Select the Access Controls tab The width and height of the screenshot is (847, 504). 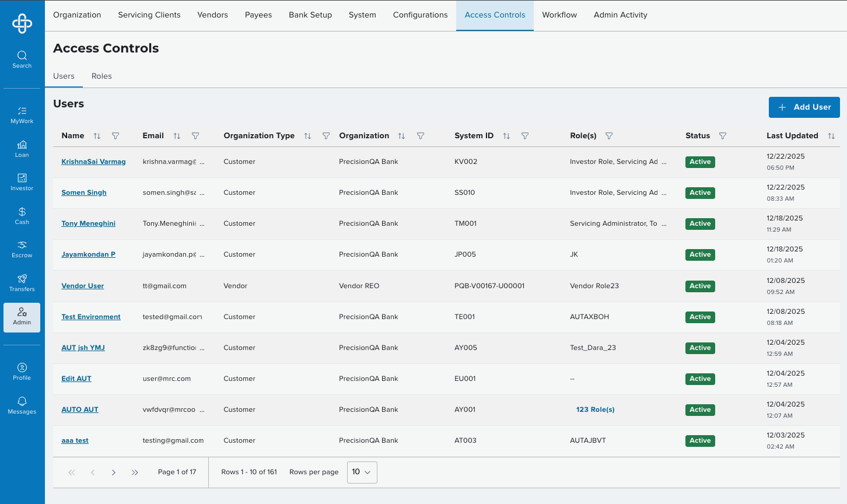(x=495, y=15)
